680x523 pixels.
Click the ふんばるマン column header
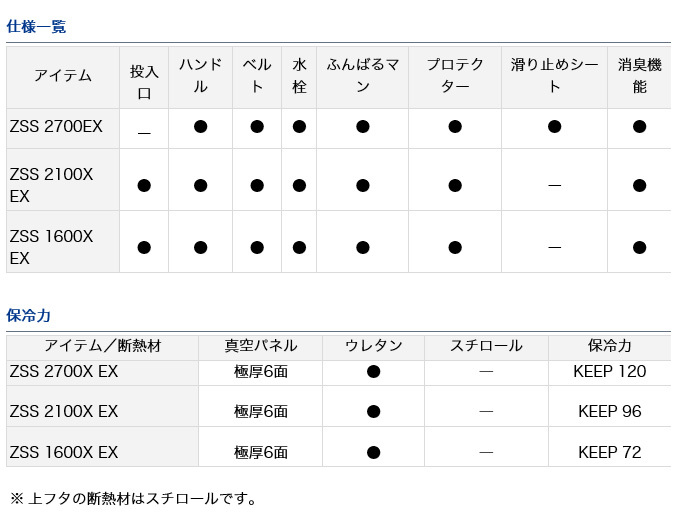tap(362, 75)
